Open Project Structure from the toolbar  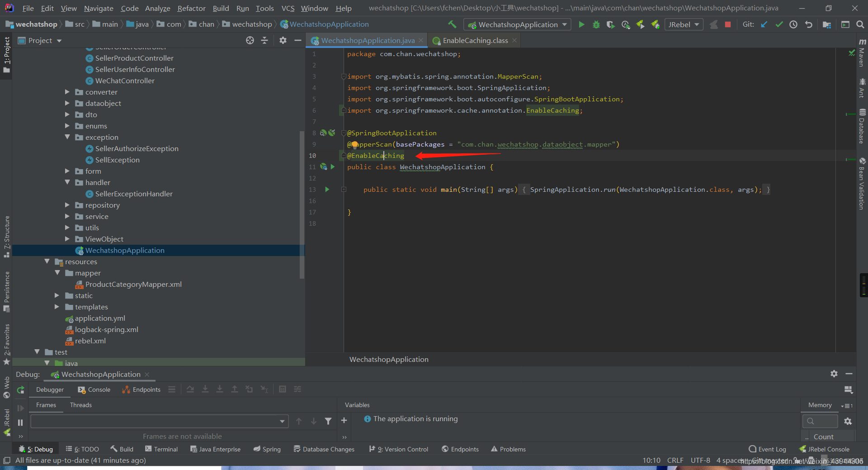click(x=827, y=24)
